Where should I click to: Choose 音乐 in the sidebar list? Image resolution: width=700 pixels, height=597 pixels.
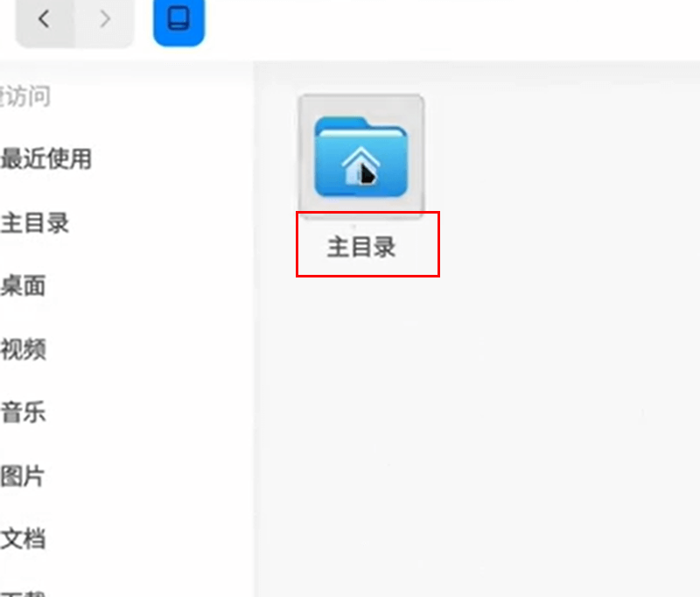24,412
